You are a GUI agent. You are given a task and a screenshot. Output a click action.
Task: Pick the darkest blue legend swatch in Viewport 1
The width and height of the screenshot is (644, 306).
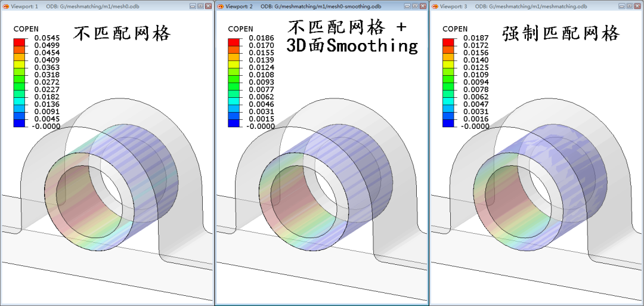click(x=19, y=123)
